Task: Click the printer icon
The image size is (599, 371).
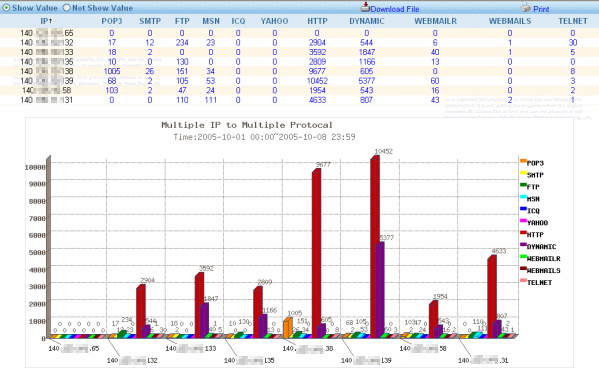Action: pyautogui.click(x=526, y=7)
